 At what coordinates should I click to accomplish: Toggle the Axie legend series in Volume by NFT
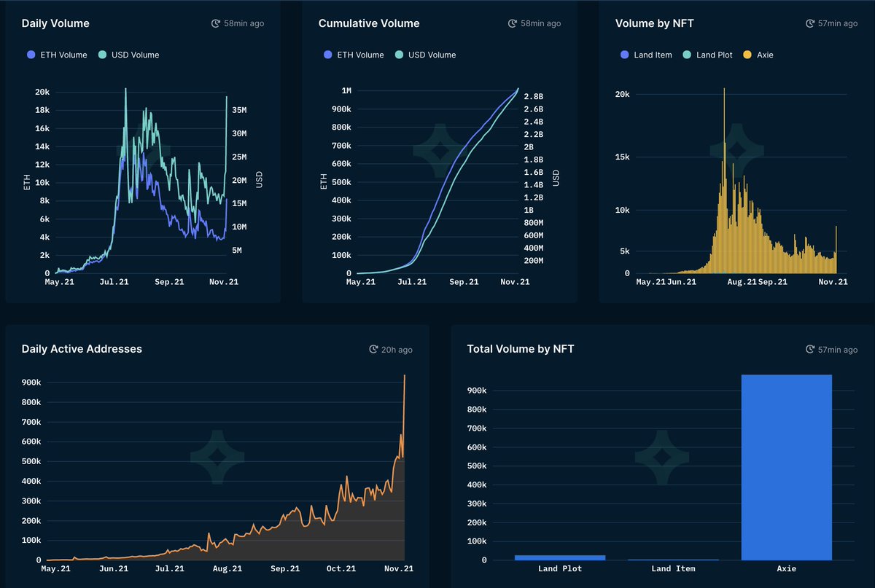758,55
